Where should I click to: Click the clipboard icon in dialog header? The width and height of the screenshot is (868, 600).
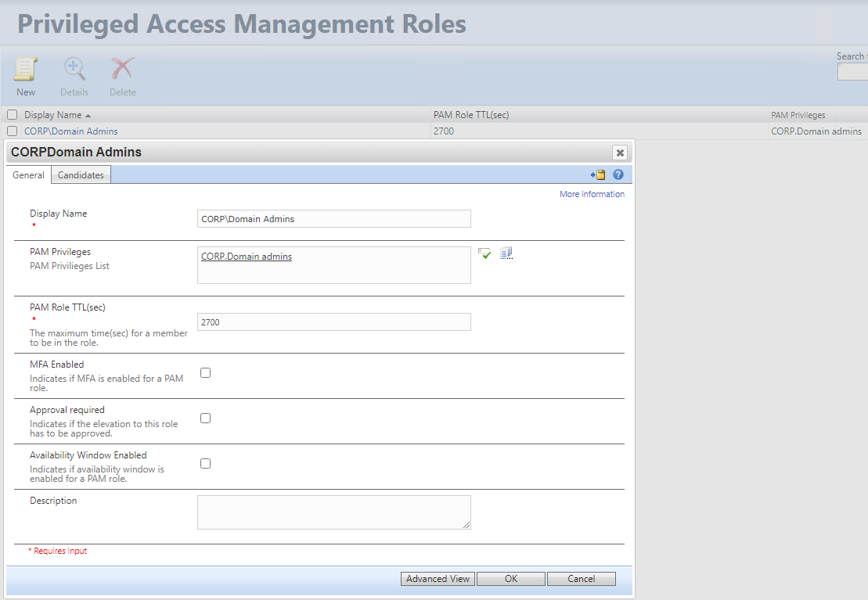[599, 175]
